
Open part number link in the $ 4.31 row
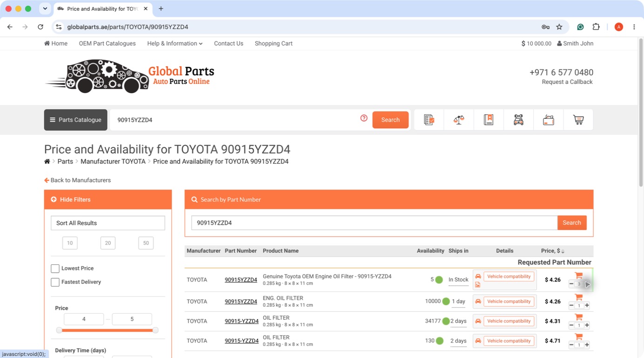[x=242, y=321]
